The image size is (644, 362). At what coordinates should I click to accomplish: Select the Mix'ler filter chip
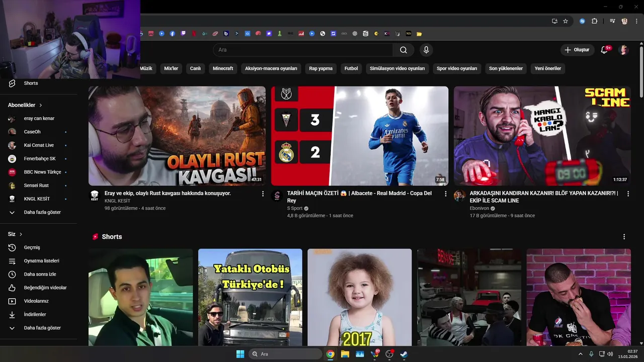pos(171,68)
